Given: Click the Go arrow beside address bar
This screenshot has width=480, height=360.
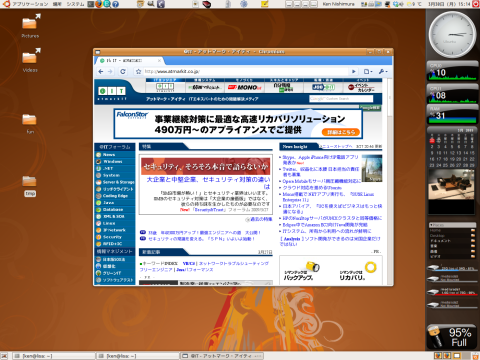Looking at the screenshot, I should tap(354, 71).
